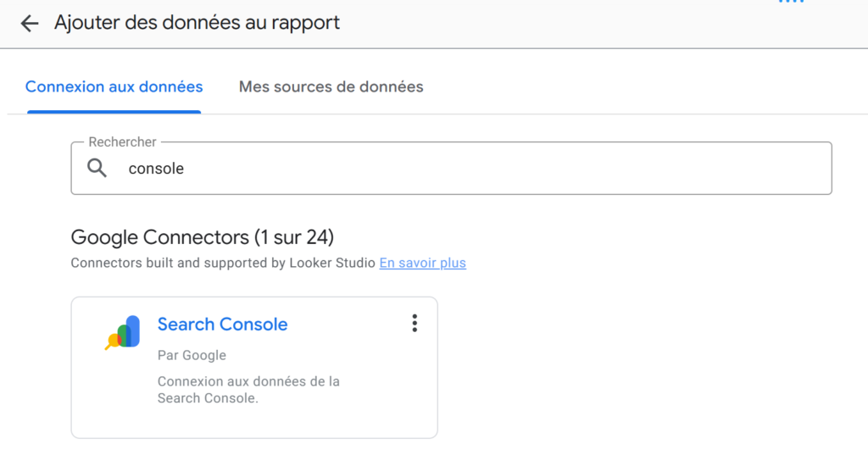Switch to Mes sources de données tab
Viewport: 868px width, 455px height.
[331, 87]
